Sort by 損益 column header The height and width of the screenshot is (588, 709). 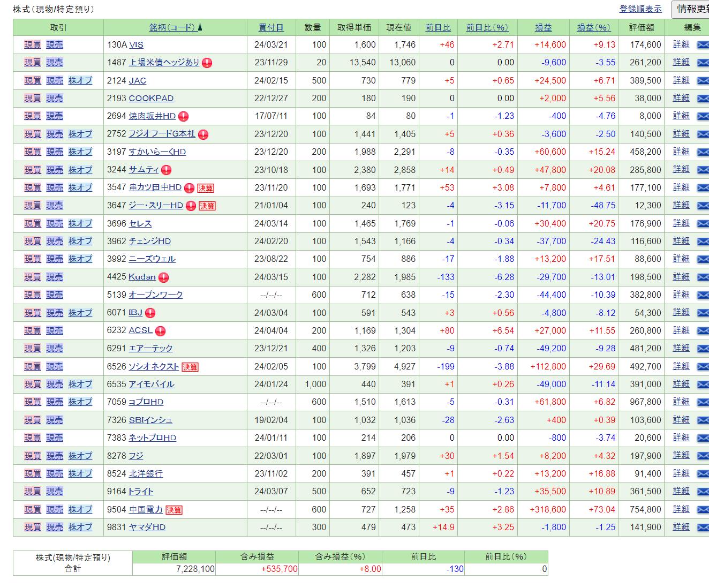pos(543,27)
